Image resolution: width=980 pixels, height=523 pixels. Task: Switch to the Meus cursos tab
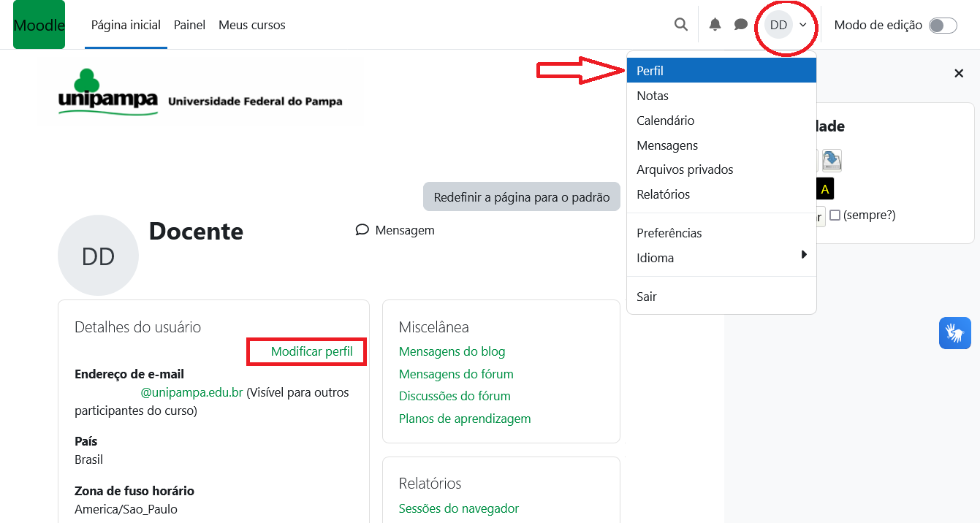coord(251,25)
